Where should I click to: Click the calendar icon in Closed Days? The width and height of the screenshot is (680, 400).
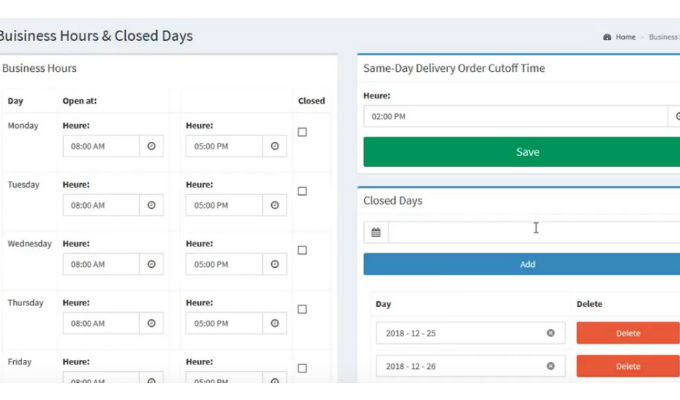point(376,233)
